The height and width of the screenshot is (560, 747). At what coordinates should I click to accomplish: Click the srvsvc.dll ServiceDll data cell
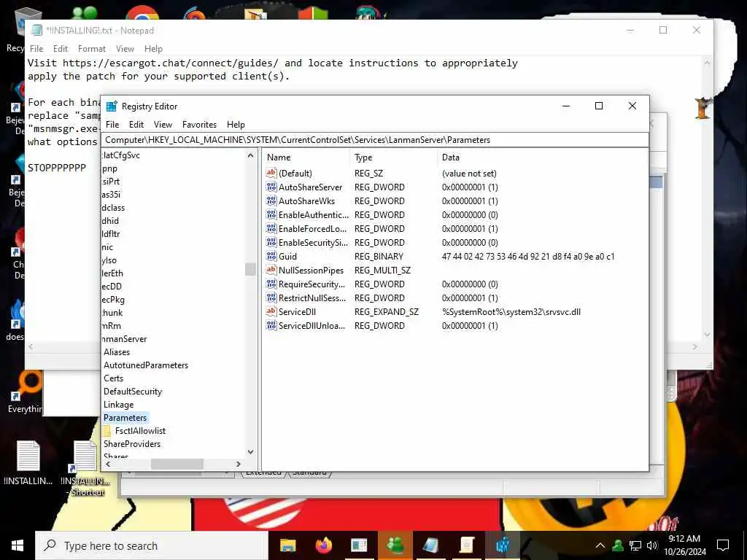tap(511, 312)
